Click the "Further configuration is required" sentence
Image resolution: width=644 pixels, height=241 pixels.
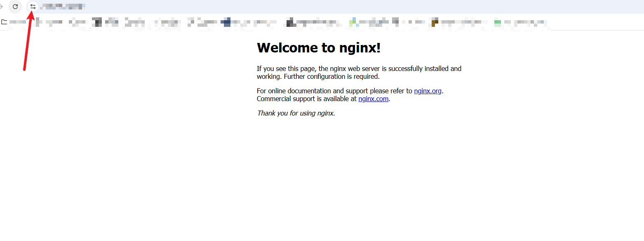pyautogui.click(x=331, y=77)
